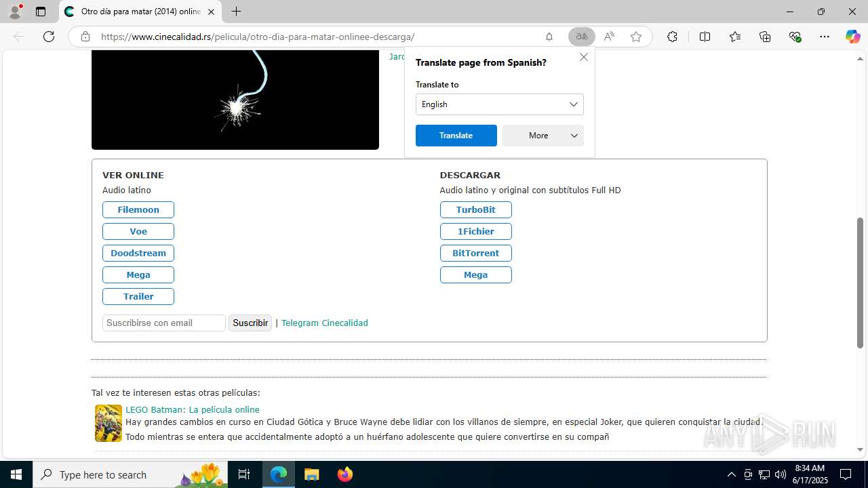This screenshot has height=488, width=868.
Task: Open Telegram Cinecalidad link
Action: [324, 323]
